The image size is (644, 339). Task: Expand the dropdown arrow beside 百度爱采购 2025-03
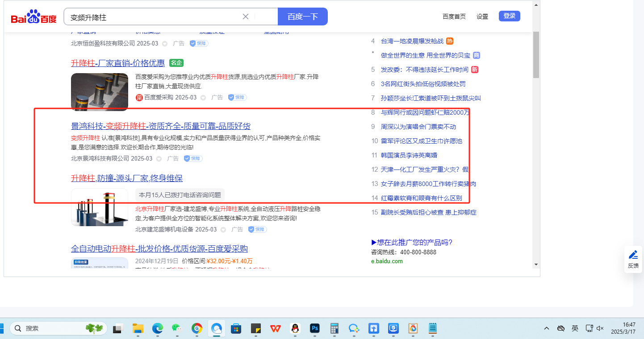click(x=203, y=98)
